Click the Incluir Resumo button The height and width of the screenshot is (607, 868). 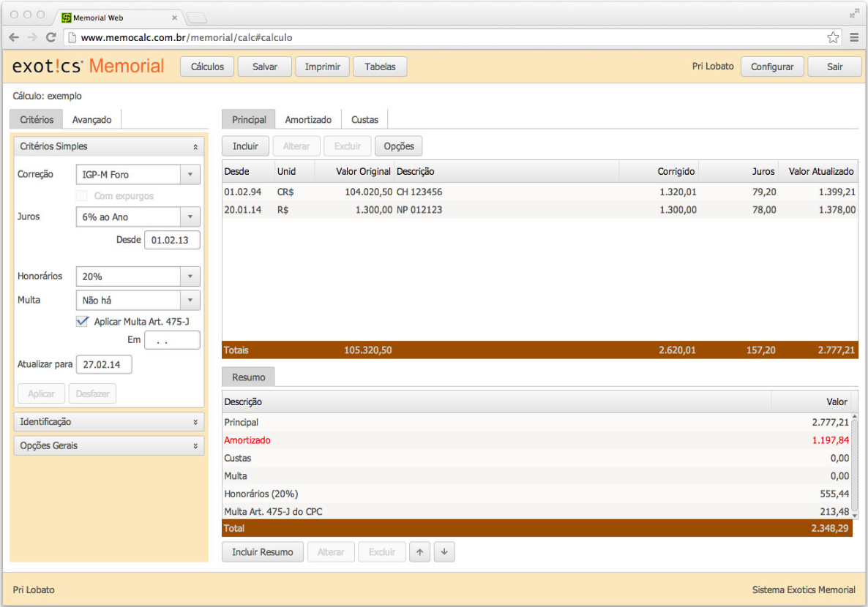pos(263,552)
